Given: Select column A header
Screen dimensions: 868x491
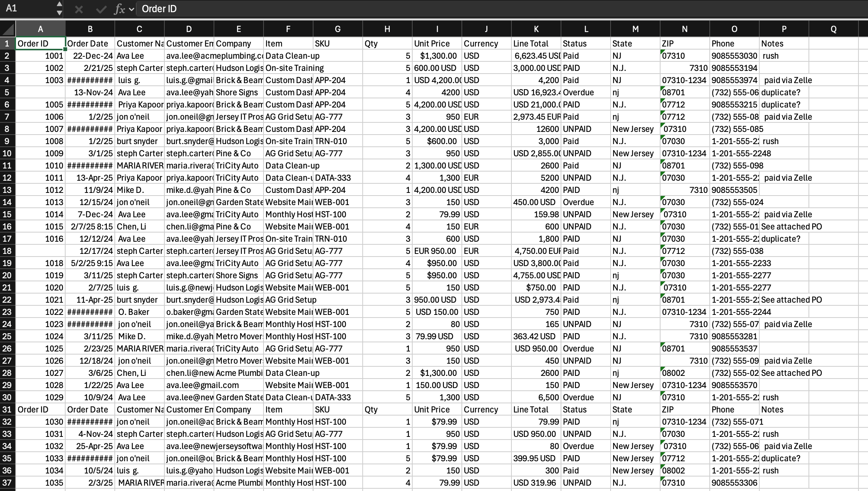Looking at the screenshot, I should (x=40, y=29).
